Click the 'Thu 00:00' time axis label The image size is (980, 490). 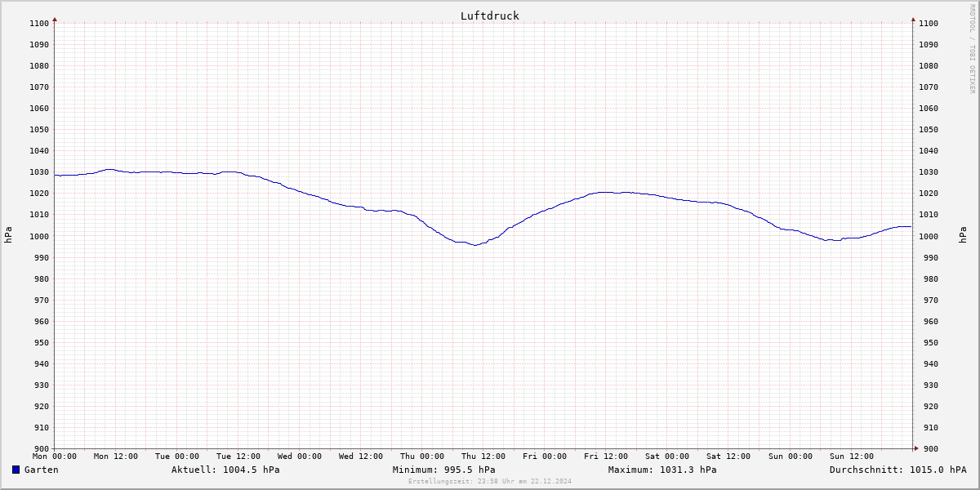422,457
